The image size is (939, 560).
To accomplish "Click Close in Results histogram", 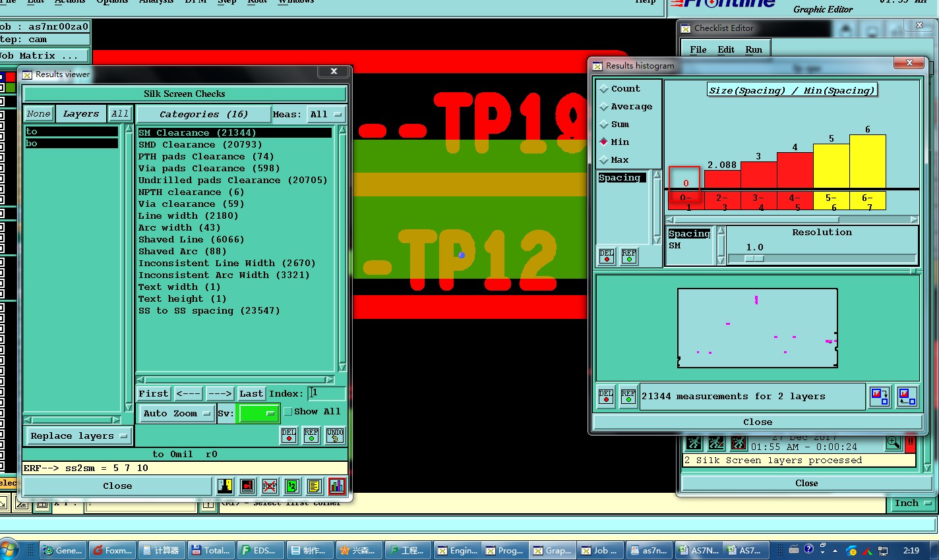I will click(757, 422).
